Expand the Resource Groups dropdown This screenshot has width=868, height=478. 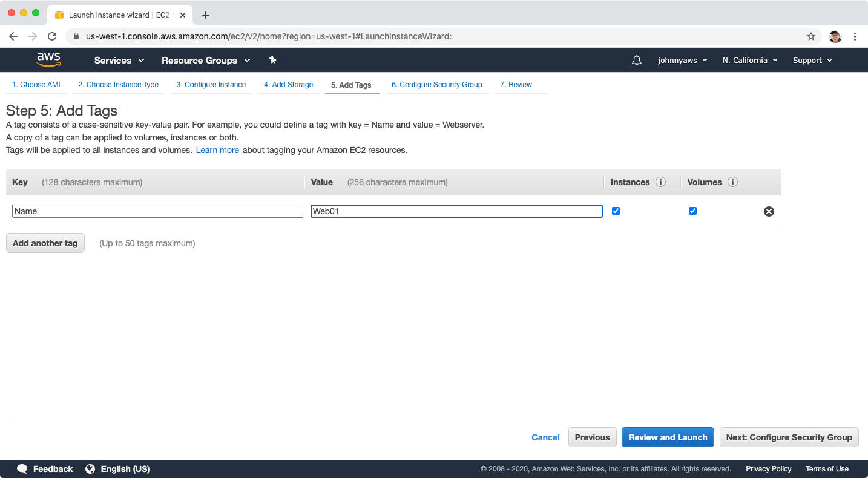coord(206,61)
